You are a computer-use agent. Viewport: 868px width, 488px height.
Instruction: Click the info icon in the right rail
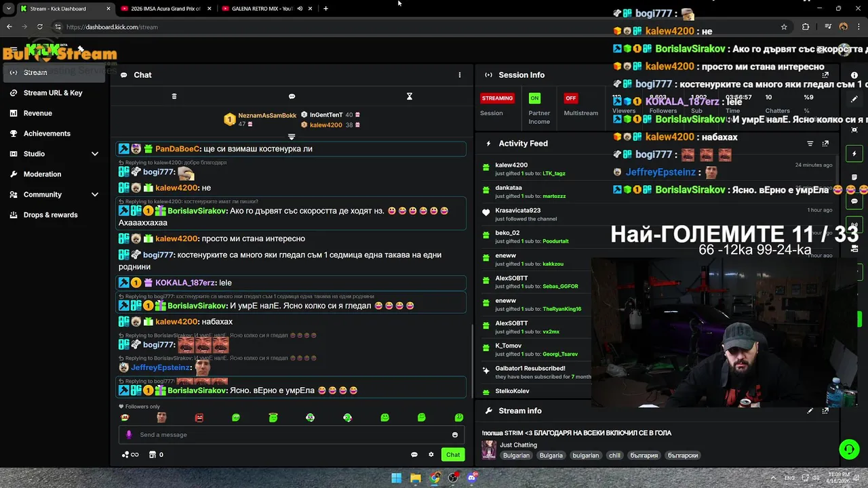pos(854,75)
